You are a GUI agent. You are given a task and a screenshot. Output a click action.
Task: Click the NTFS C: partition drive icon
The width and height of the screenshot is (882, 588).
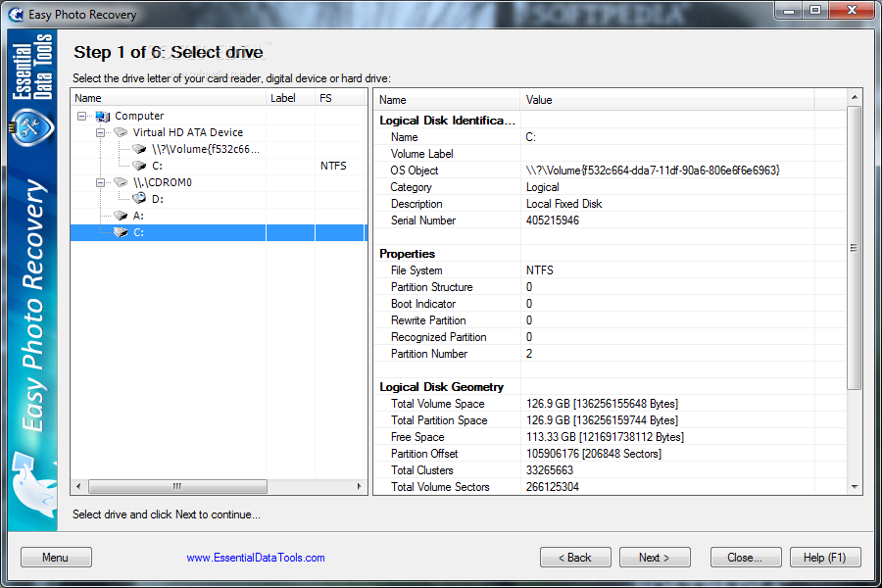pyautogui.click(x=139, y=166)
